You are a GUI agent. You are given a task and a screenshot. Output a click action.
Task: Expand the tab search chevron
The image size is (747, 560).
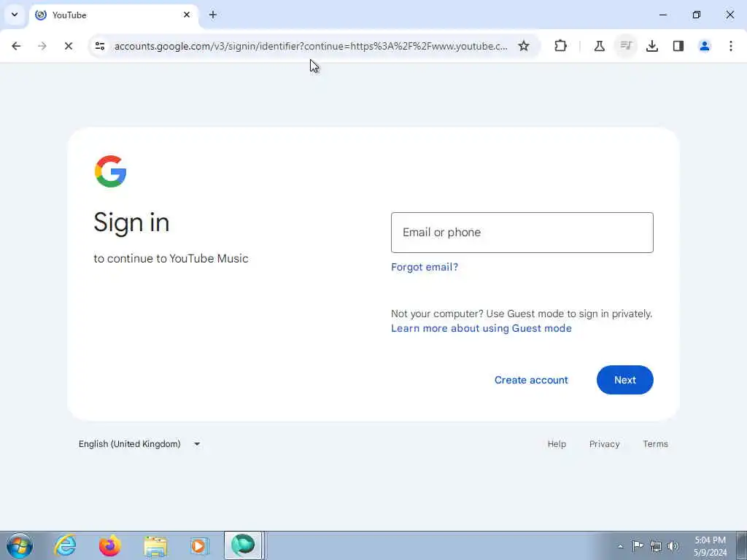[x=15, y=15]
